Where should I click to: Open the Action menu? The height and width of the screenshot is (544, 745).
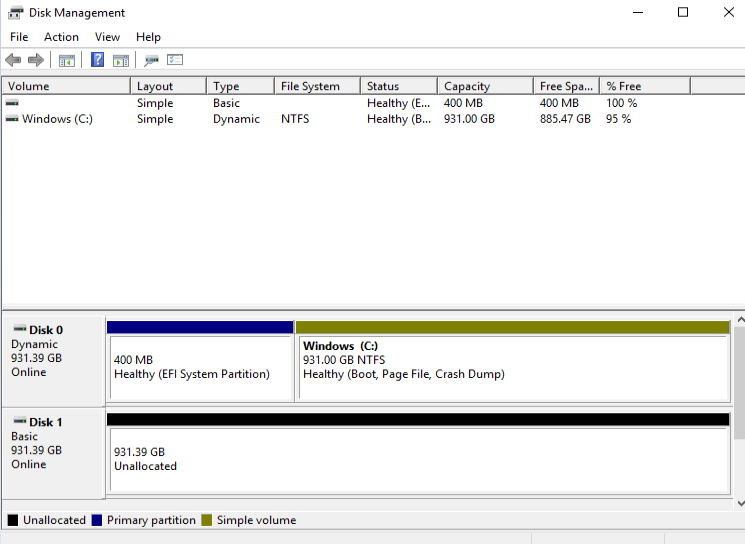pyautogui.click(x=61, y=37)
